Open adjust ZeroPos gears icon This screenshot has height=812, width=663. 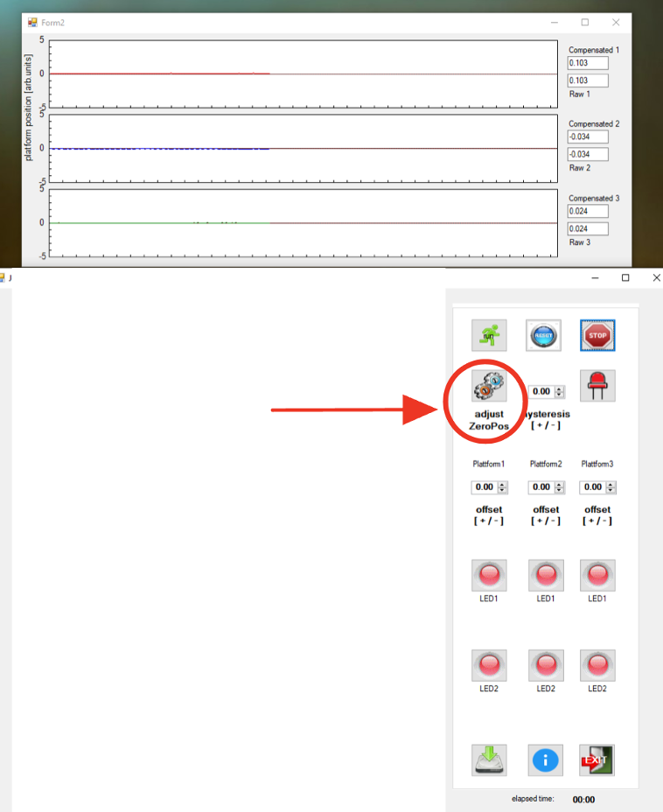[x=489, y=385]
